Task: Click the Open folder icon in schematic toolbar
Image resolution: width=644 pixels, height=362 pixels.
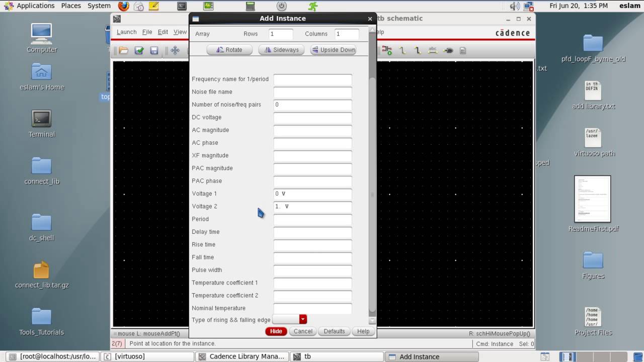Action: coord(124,50)
